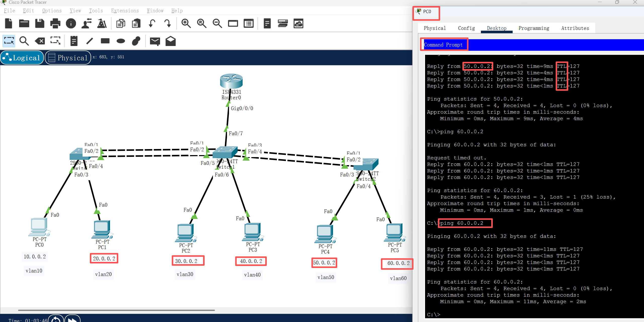The width and height of the screenshot is (644, 322).
Task: Switch to PC0 Config tab
Action: tap(466, 28)
